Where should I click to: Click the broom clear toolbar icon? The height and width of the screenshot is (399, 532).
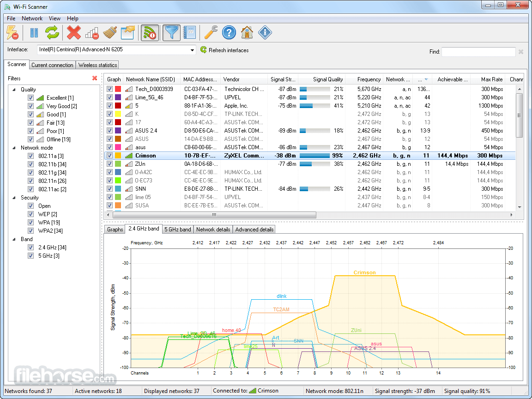click(x=109, y=33)
